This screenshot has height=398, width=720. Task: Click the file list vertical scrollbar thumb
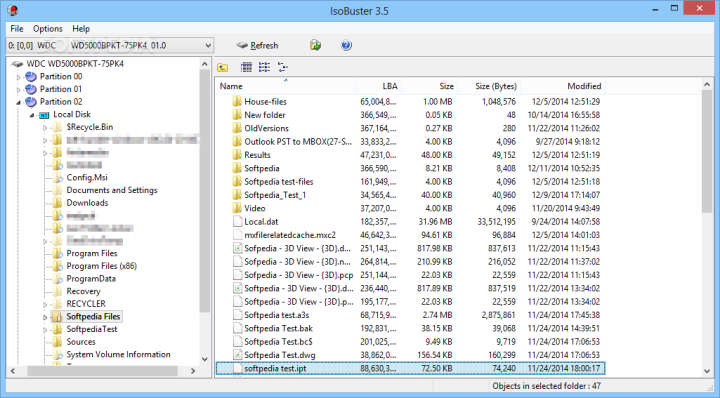(707, 151)
